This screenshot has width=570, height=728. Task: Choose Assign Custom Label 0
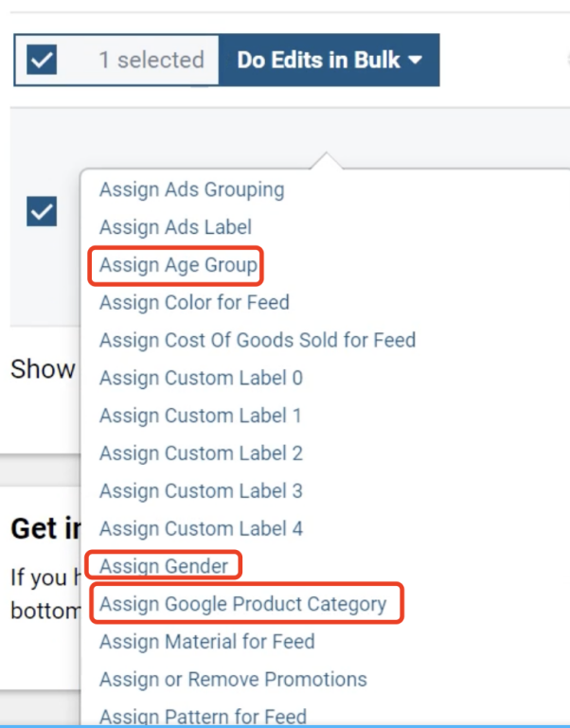click(x=201, y=378)
